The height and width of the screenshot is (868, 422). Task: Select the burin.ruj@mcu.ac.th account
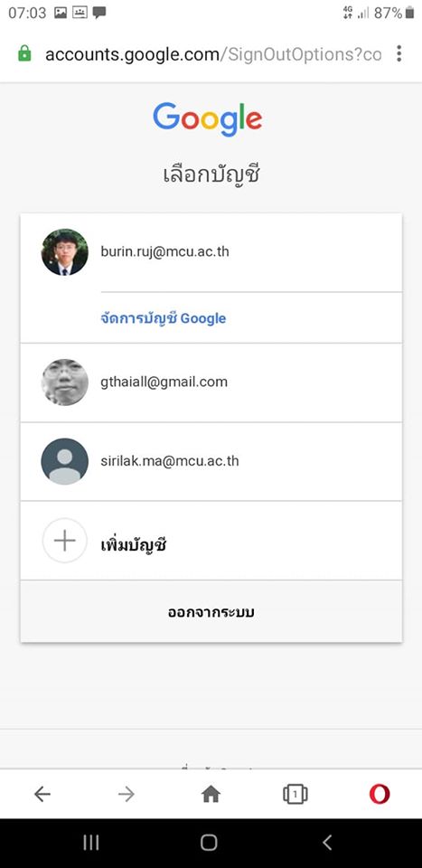(211, 252)
